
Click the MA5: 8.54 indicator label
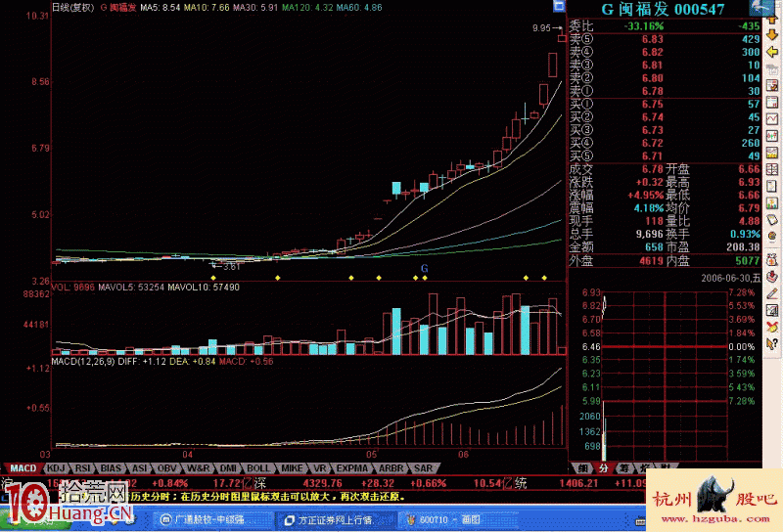160,8
